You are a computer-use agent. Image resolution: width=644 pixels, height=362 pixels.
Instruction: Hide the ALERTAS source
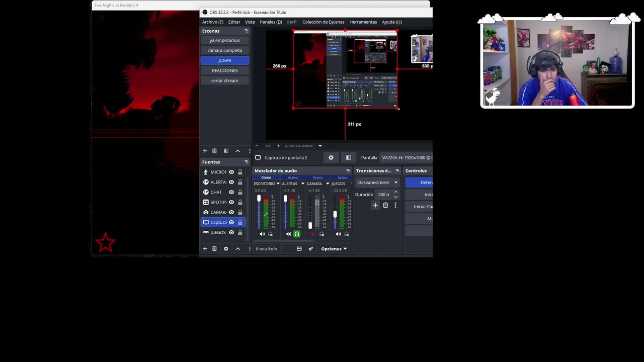(x=231, y=182)
